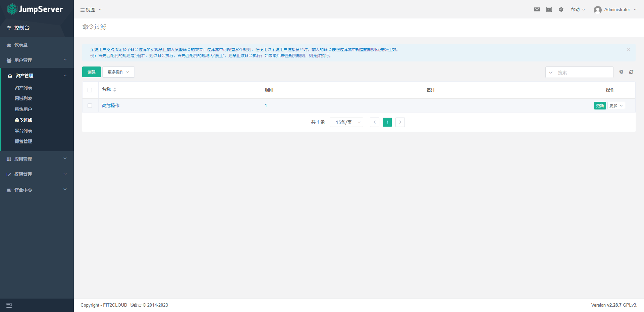Click page number 1 button
The width and height of the screenshot is (644, 312).
[387, 122]
